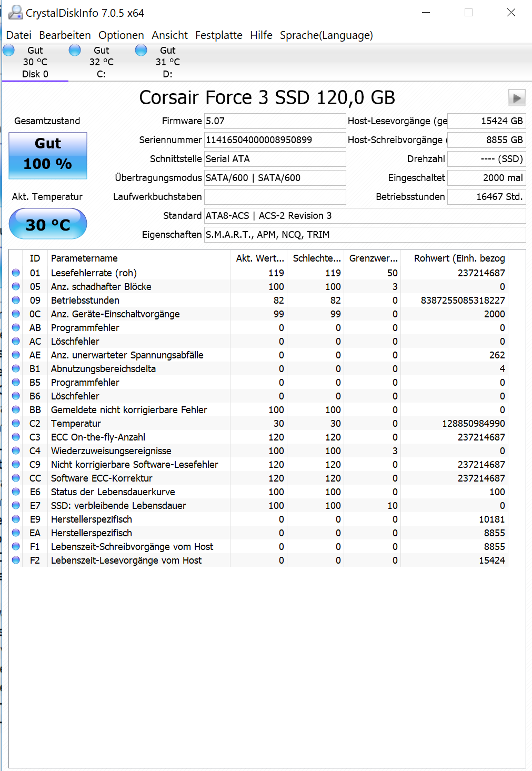Click status dot for E9 Herstellerspezifisch row
The image size is (532, 771).
(16, 519)
